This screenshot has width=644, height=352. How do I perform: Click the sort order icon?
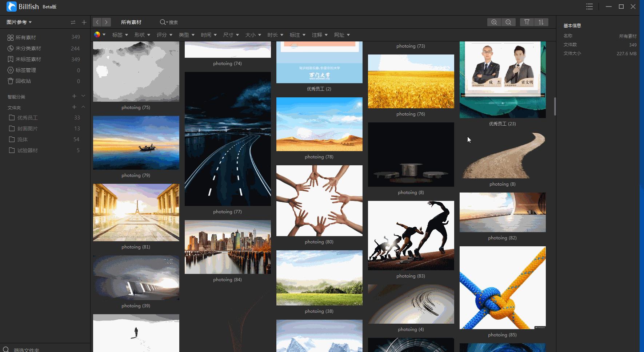coord(541,22)
